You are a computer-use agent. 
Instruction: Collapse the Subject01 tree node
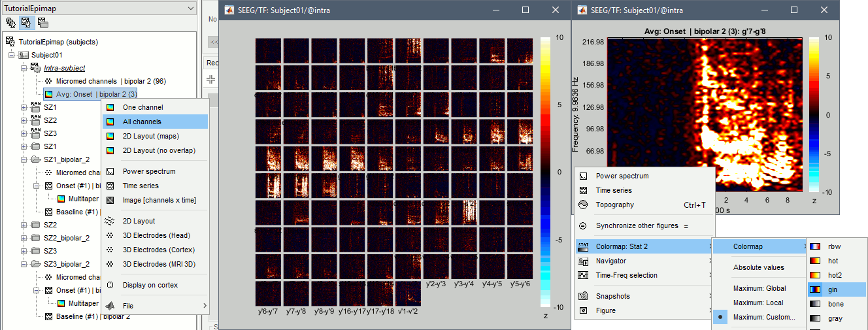(x=12, y=55)
